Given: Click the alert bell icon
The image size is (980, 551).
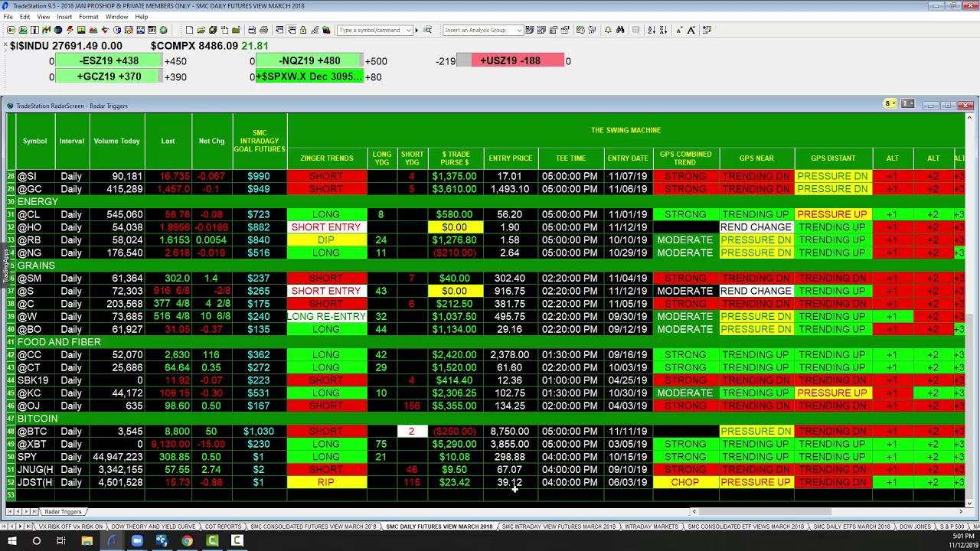Looking at the screenshot, I should pyautogui.click(x=608, y=30).
